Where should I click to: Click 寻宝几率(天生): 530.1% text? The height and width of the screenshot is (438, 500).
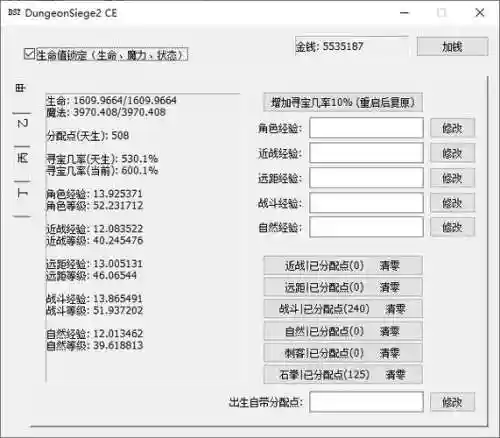click(102, 159)
